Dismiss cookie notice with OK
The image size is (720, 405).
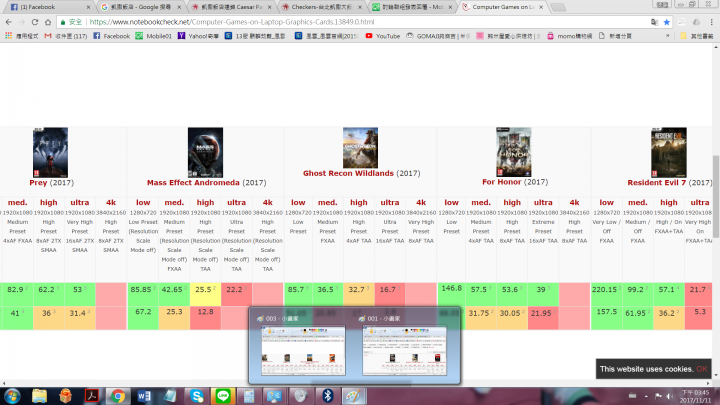point(701,369)
